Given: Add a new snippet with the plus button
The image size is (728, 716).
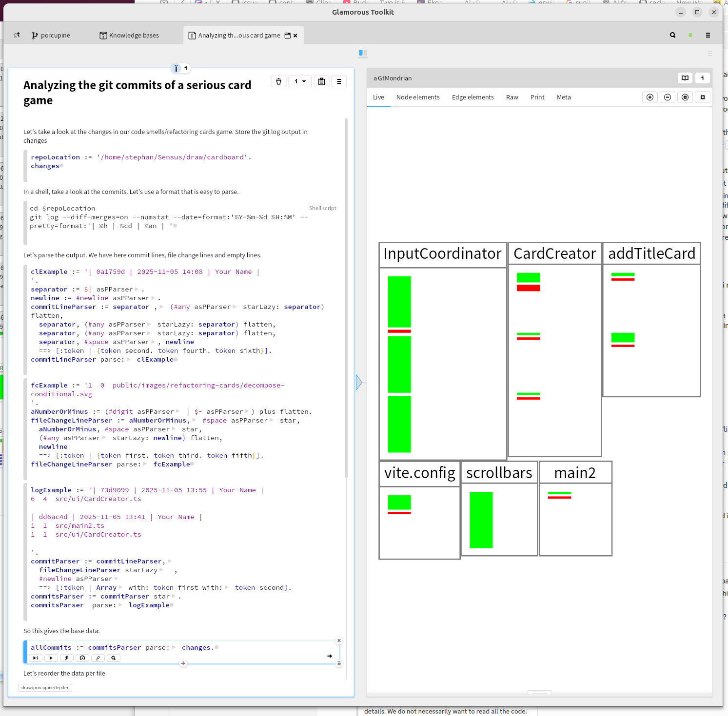Looking at the screenshot, I should [x=183, y=663].
